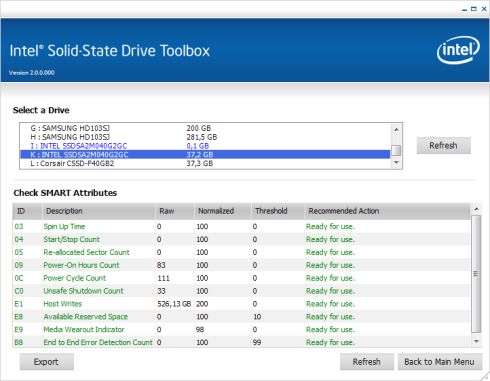Click Refresh next to the drive list
Viewport: 490px width, 381px height.
coord(443,145)
